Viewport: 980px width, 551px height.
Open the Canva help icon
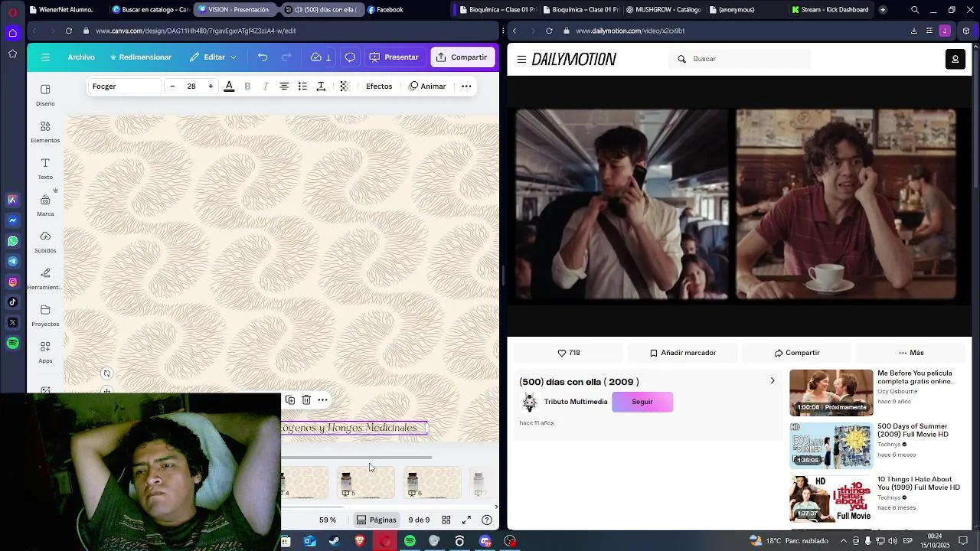(487, 520)
